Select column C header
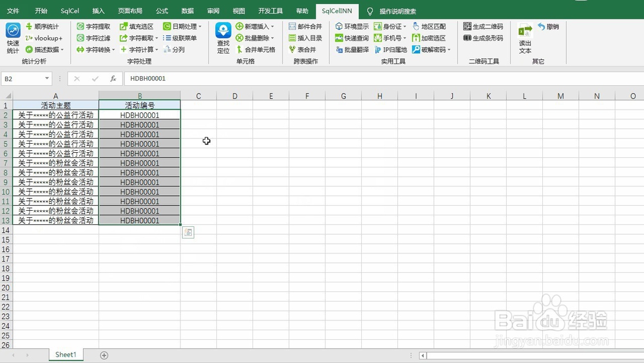Viewport: 644px width, 363px height. click(x=198, y=96)
